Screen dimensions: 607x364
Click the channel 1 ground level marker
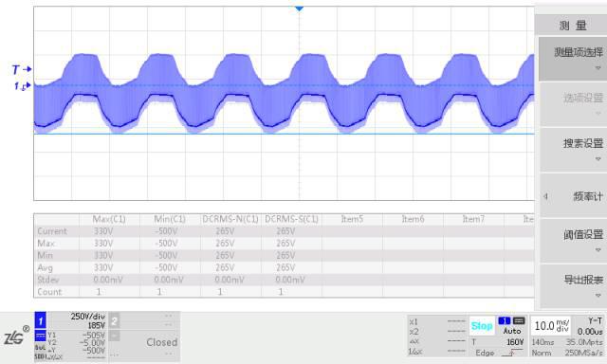[x=22, y=86]
